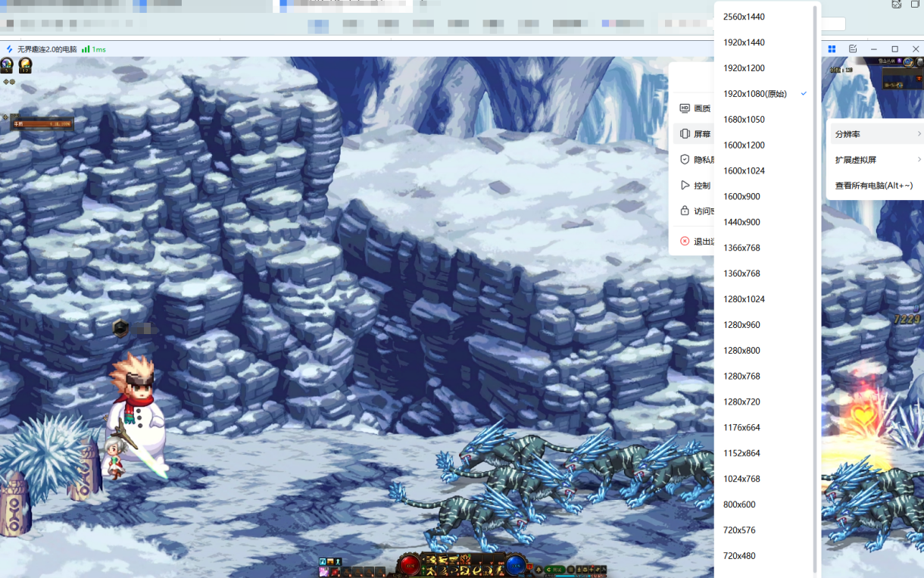Click 查看所有电脑(Alt+~) option
This screenshot has width=924, height=578.
point(873,186)
